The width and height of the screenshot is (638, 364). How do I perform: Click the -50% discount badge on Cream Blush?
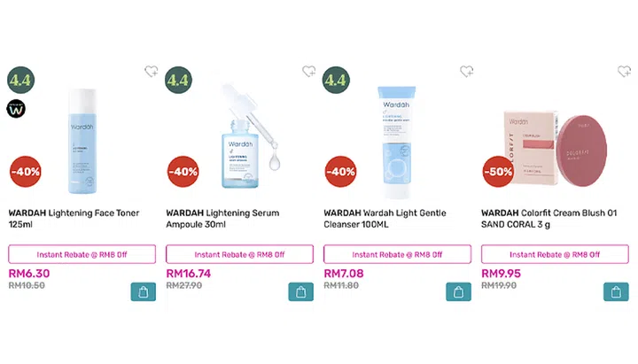pyautogui.click(x=499, y=171)
